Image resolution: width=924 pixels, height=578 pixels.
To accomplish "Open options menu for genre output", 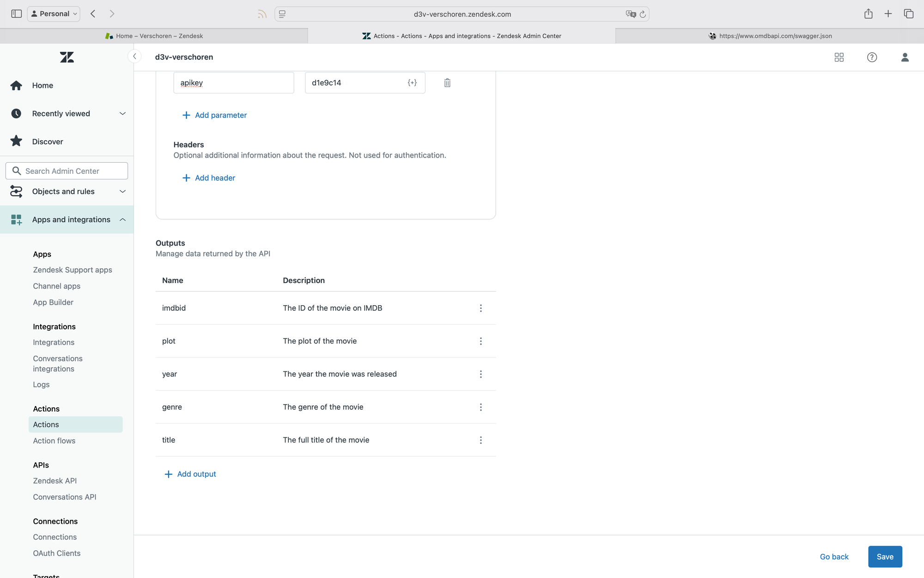I will pos(480,407).
